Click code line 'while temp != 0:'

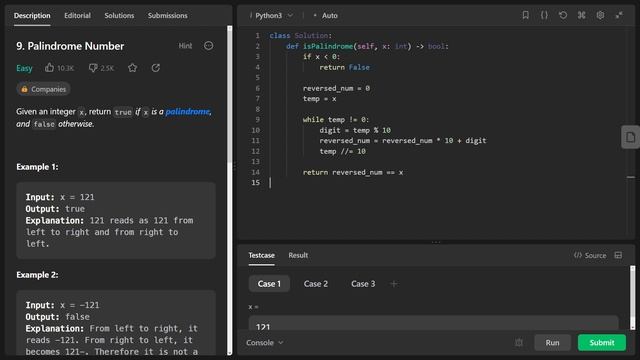(x=336, y=120)
